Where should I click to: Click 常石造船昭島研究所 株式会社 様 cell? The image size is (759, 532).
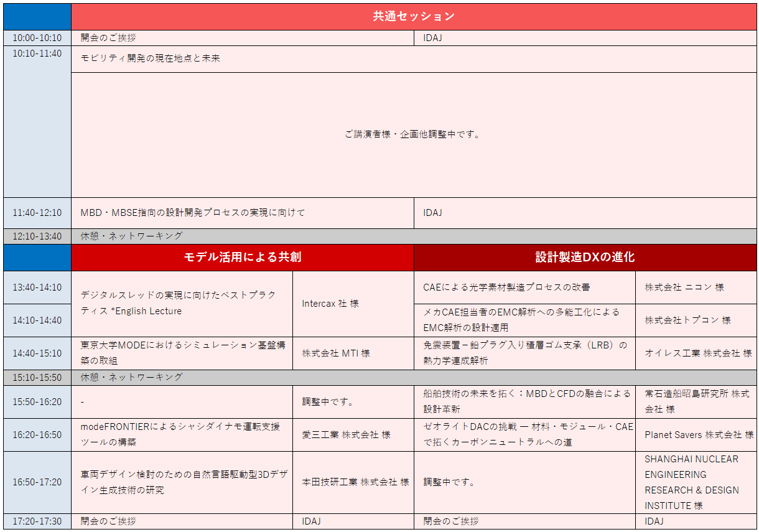click(x=696, y=402)
